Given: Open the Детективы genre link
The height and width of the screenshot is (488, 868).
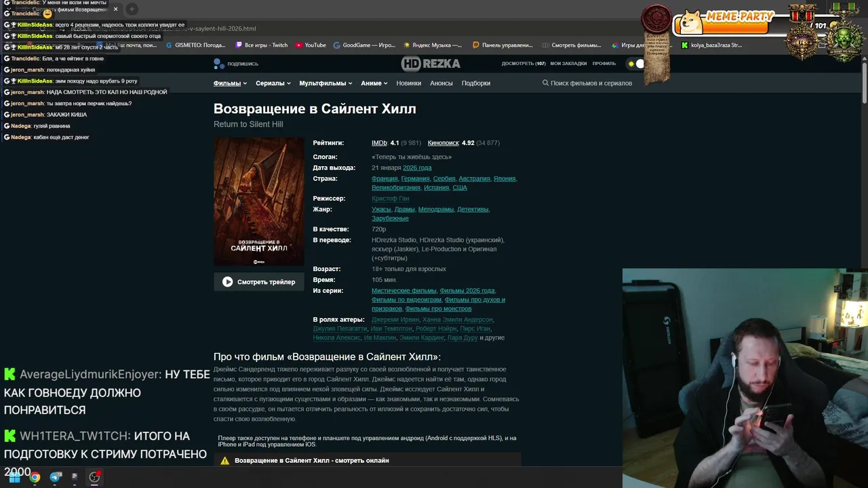Looking at the screenshot, I should click(473, 209).
